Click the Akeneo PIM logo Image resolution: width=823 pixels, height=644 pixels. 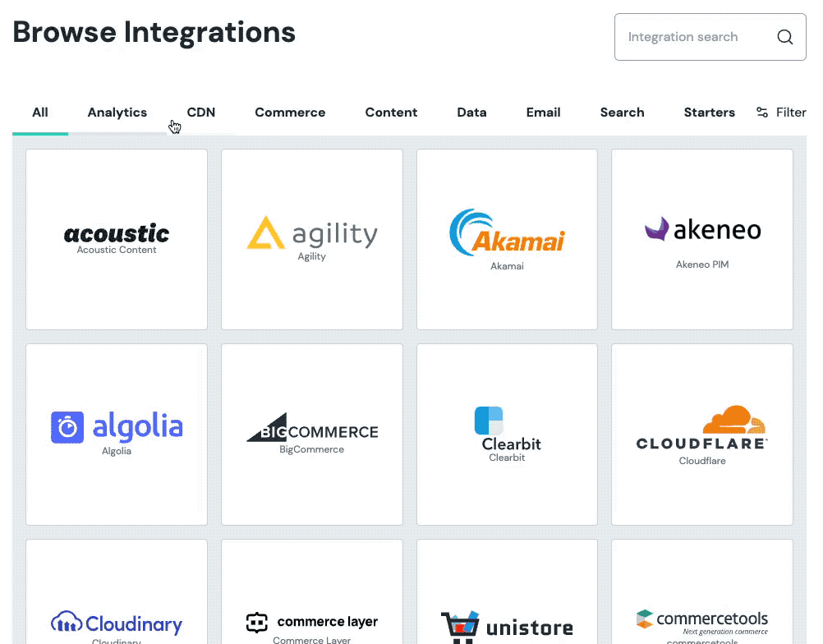(x=702, y=230)
